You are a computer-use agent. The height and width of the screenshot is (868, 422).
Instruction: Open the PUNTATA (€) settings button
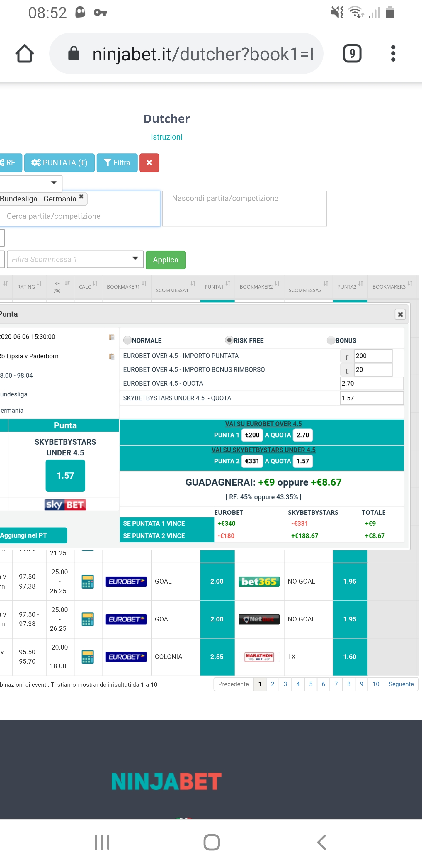[59, 163]
